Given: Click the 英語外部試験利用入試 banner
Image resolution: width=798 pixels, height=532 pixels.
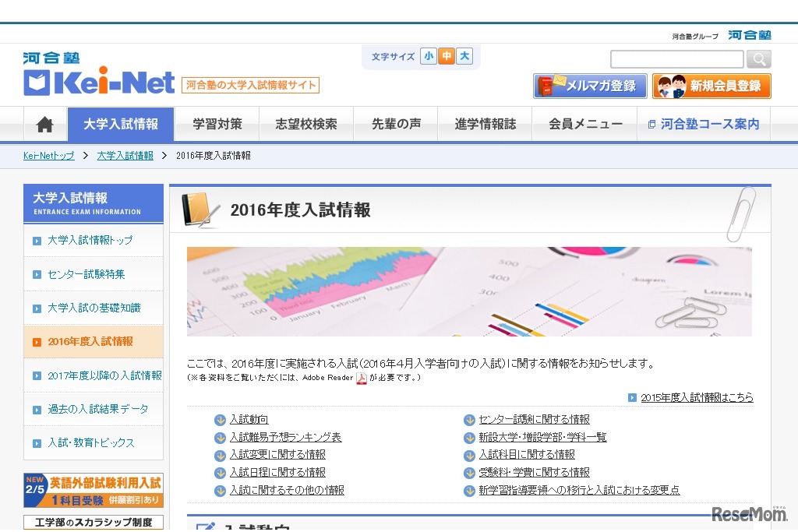Looking at the screenshot, I should click(94, 490).
